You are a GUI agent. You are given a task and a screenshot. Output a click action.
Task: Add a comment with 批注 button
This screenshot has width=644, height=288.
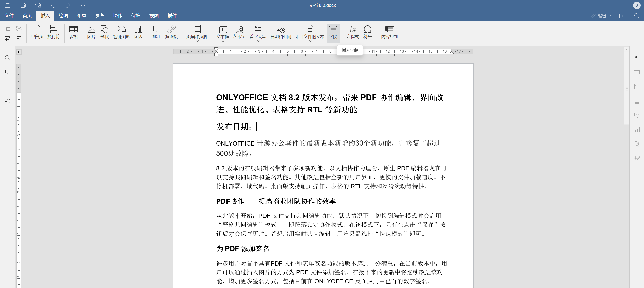point(156,32)
